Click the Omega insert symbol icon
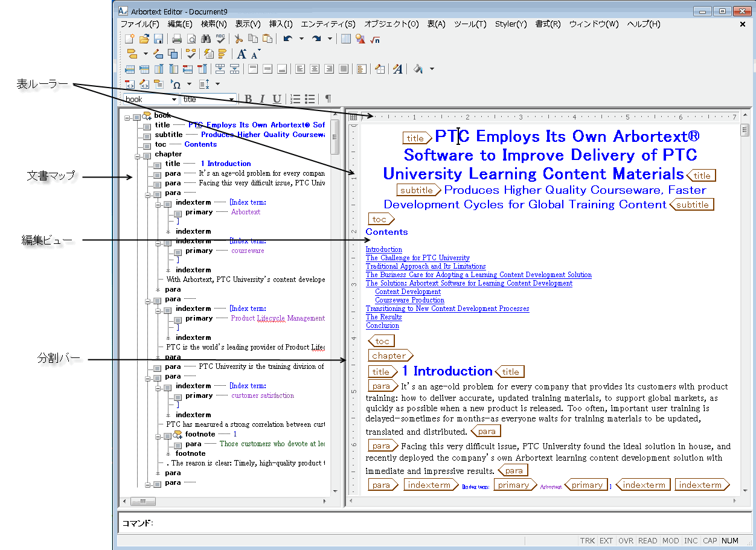Viewport: 756px width, 550px height. (x=176, y=84)
